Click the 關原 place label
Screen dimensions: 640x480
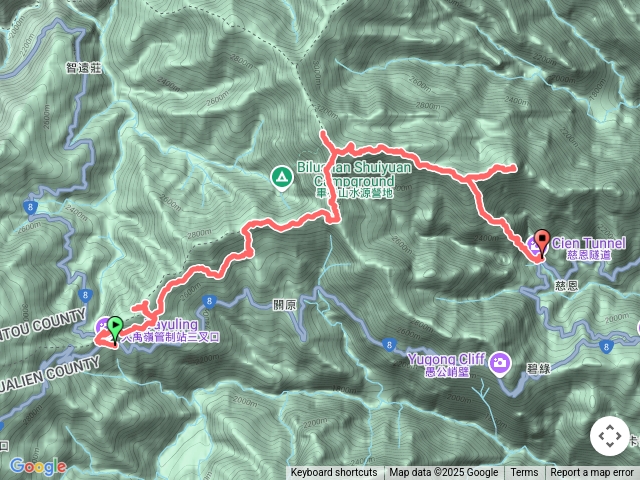tap(284, 305)
